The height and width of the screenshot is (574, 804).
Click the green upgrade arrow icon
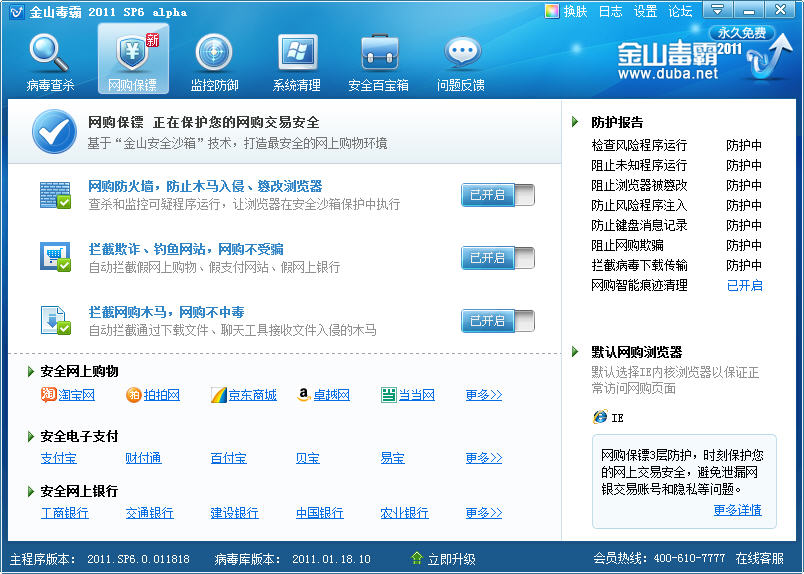(x=417, y=558)
